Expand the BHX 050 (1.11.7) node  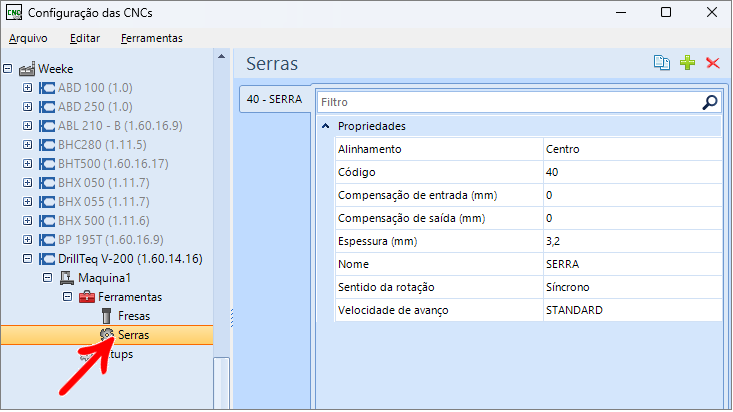click(x=28, y=182)
